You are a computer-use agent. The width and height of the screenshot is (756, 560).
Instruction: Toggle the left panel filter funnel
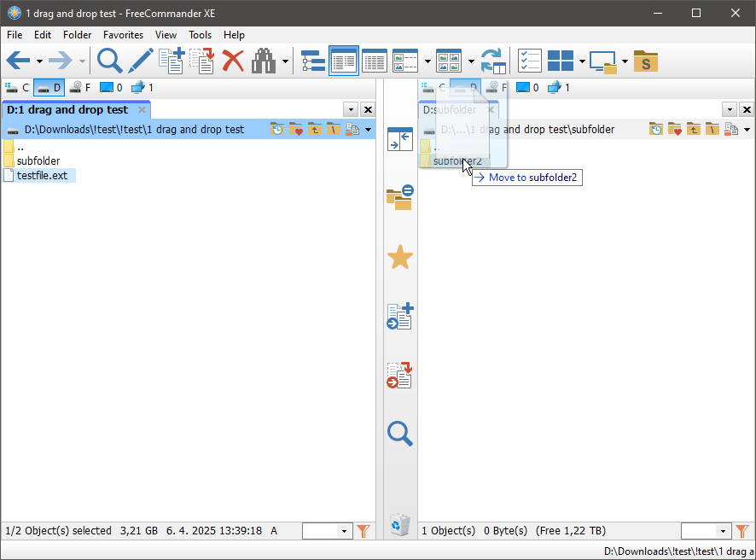tap(363, 531)
